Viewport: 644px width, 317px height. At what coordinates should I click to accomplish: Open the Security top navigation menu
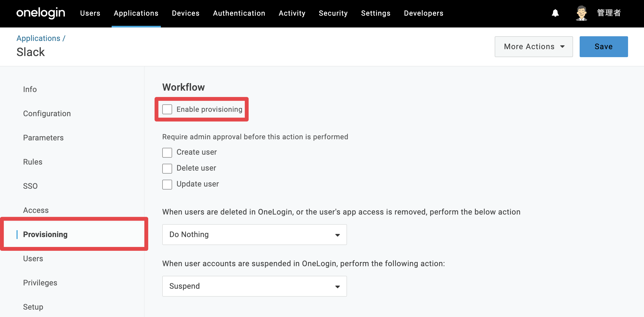point(333,13)
